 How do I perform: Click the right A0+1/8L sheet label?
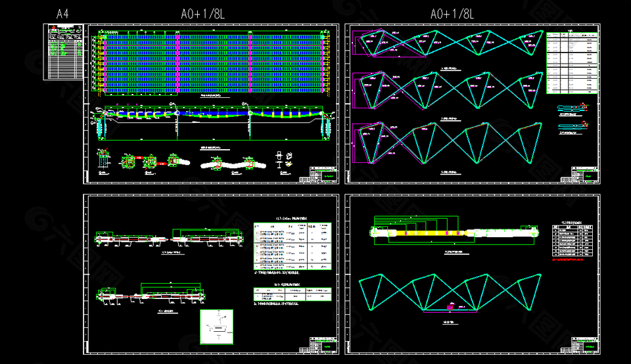(452, 14)
